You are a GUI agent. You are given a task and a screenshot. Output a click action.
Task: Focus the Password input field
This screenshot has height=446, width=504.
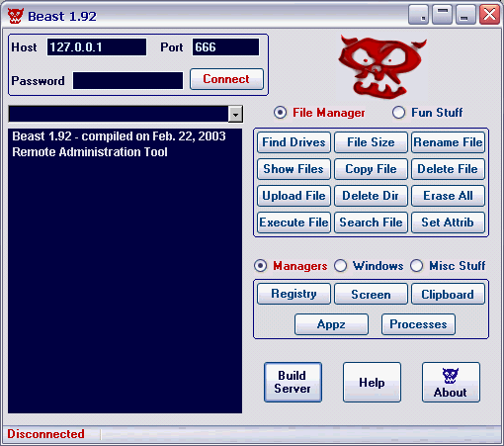click(x=127, y=81)
